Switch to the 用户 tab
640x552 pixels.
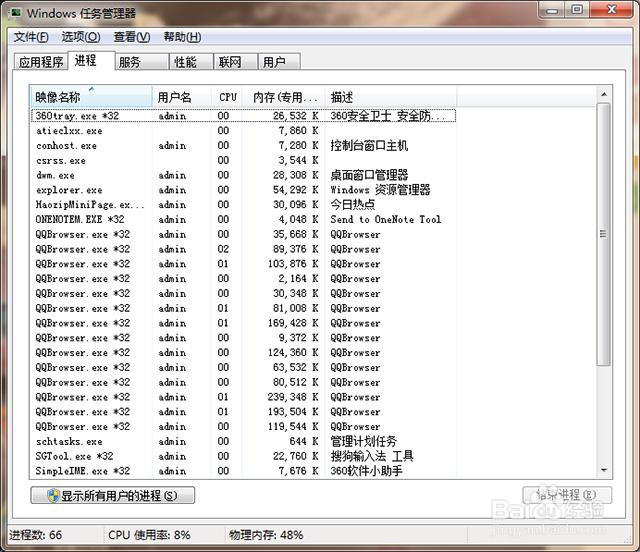280,62
